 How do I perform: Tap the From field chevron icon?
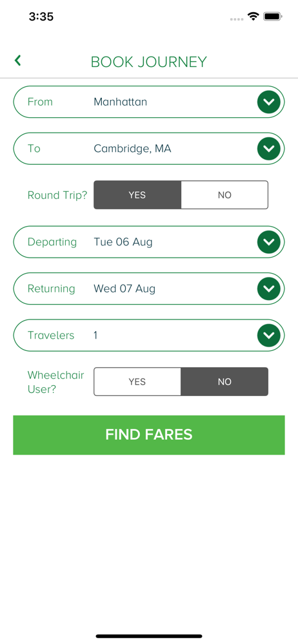coord(269,102)
